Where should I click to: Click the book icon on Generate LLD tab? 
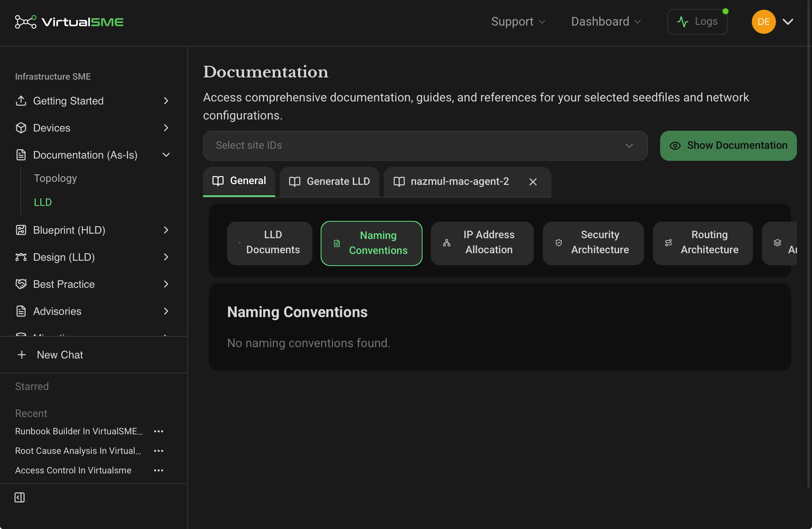[295, 182]
